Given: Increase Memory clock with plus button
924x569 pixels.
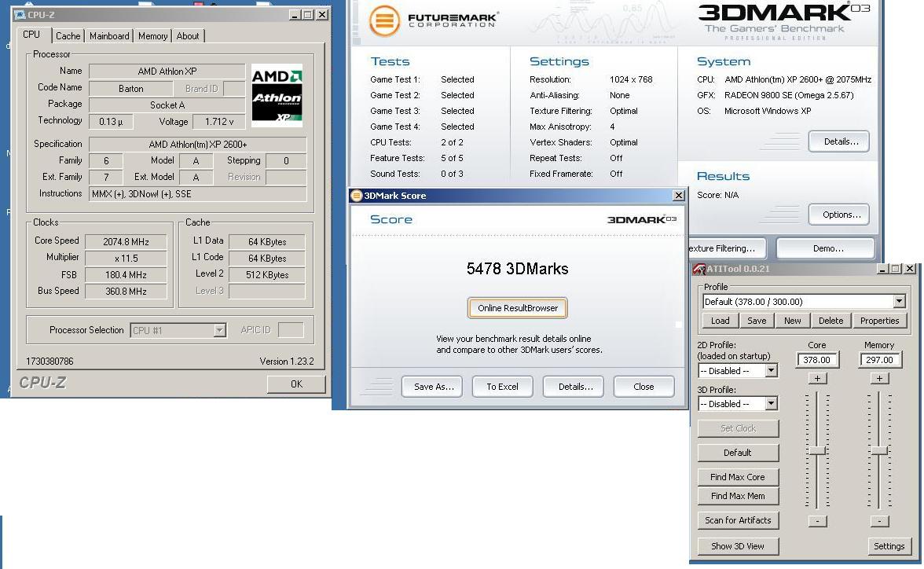Looking at the screenshot, I should pos(880,378).
